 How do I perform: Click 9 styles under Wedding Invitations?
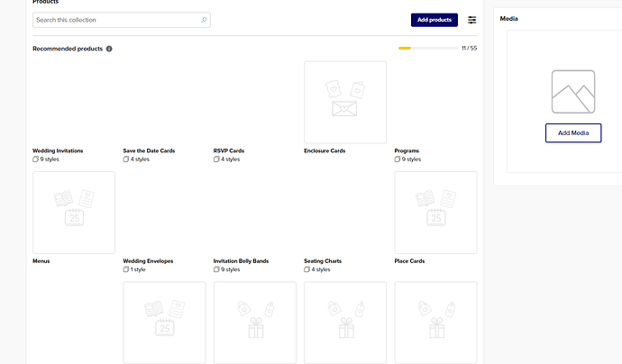click(50, 159)
